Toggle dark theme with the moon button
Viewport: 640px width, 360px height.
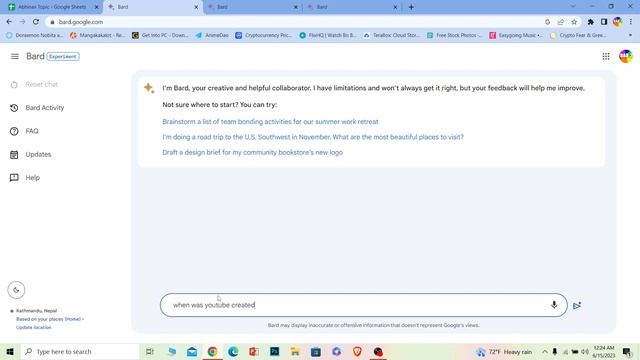pyautogui.click(x=16, y=290)
